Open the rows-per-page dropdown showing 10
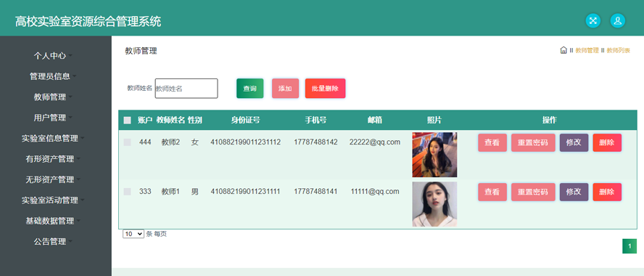 pos(133,234)
